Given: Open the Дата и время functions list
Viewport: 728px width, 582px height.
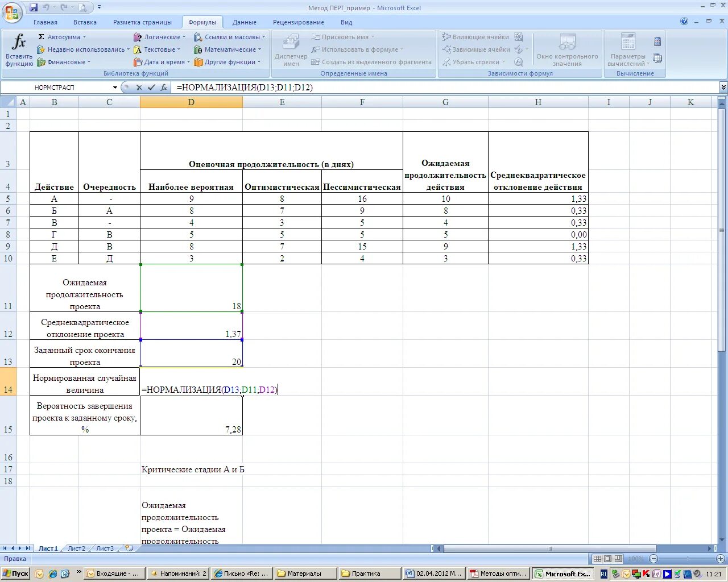Looking at the screenshot, I should [162, 62].
